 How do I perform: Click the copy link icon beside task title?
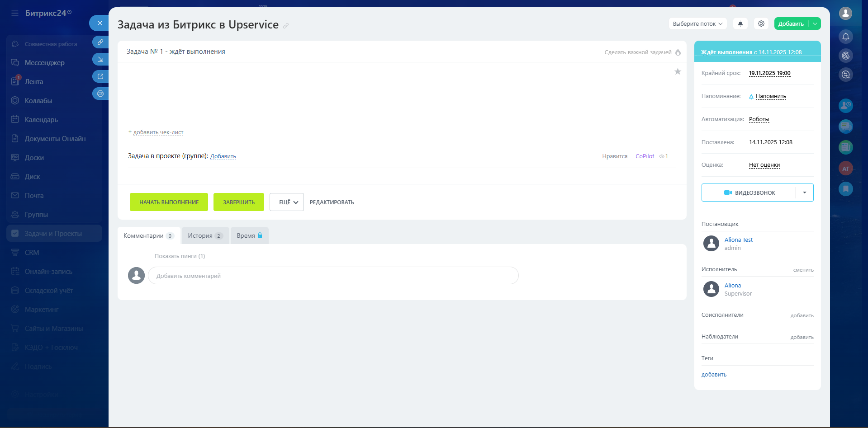286,26
